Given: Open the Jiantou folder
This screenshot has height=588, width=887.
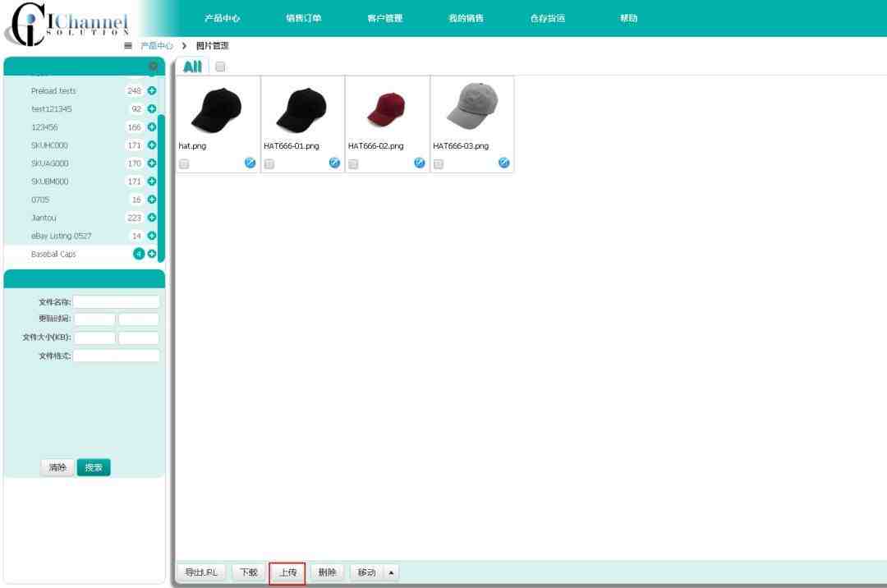Looking at the screenshot, I should coord(44,218).
